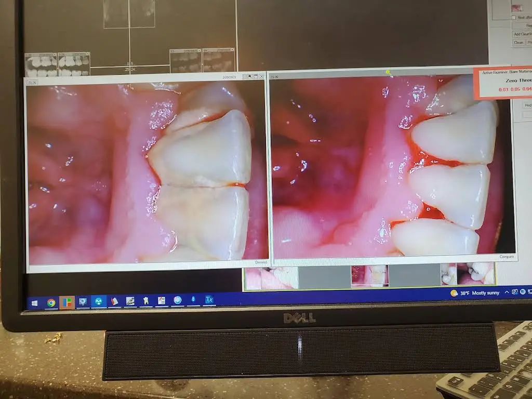Open the Tx treatment planner taskbar app

(209, 300)
